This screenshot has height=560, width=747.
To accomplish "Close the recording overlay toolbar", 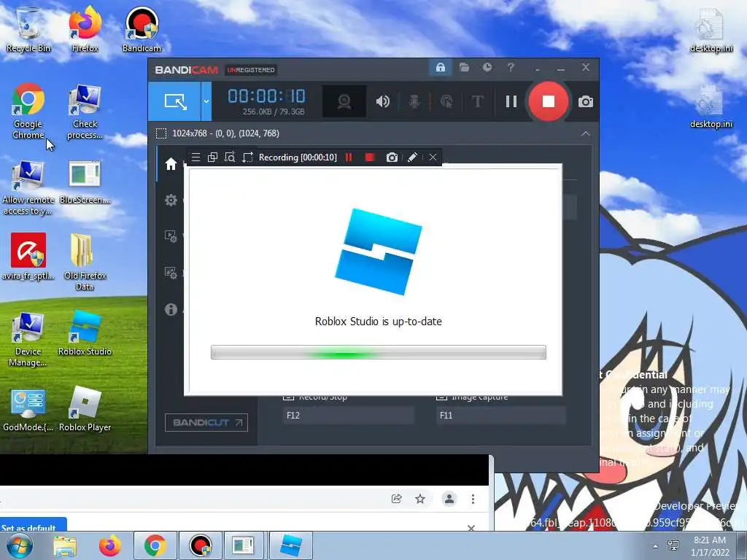I will pos(433,157).
